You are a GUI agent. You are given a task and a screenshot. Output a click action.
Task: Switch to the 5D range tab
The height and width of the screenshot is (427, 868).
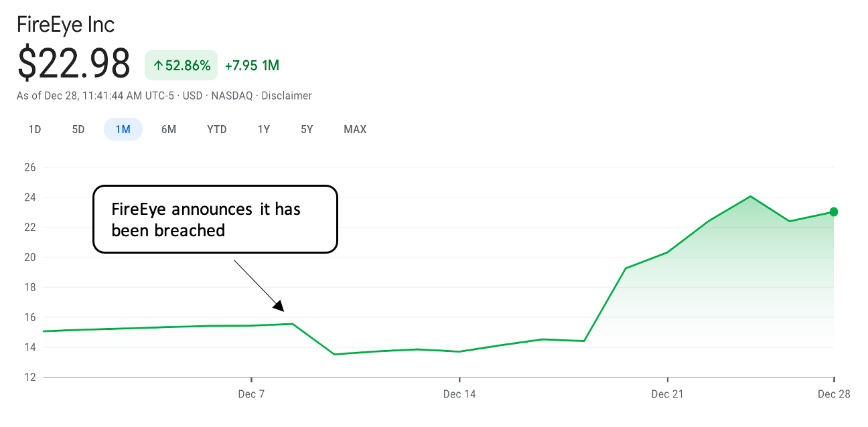tap(78, 129)
